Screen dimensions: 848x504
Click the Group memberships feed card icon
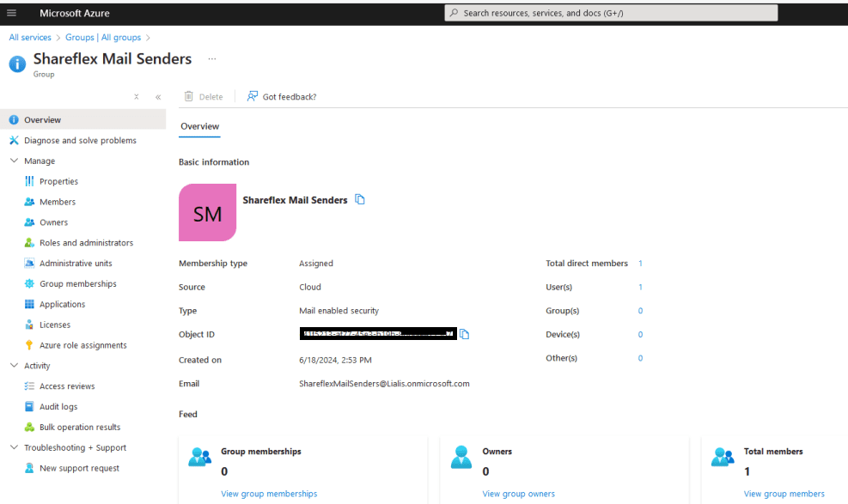(199, 457)
